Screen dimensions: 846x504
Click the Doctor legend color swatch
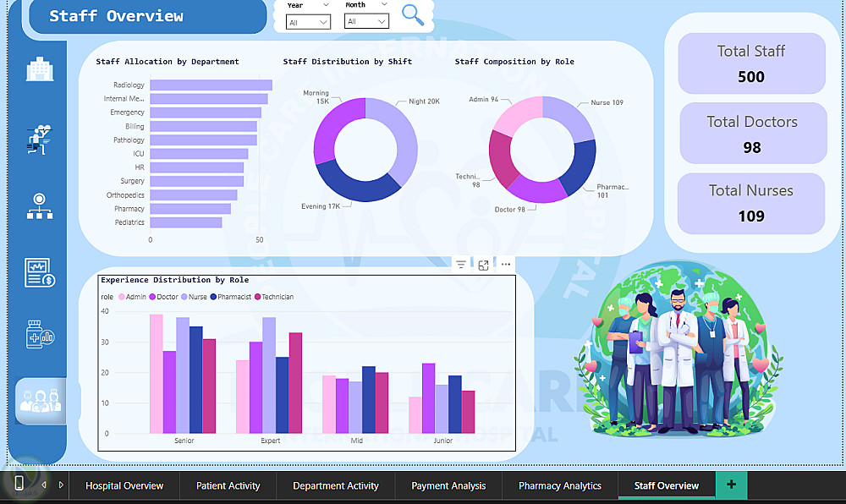152,297
